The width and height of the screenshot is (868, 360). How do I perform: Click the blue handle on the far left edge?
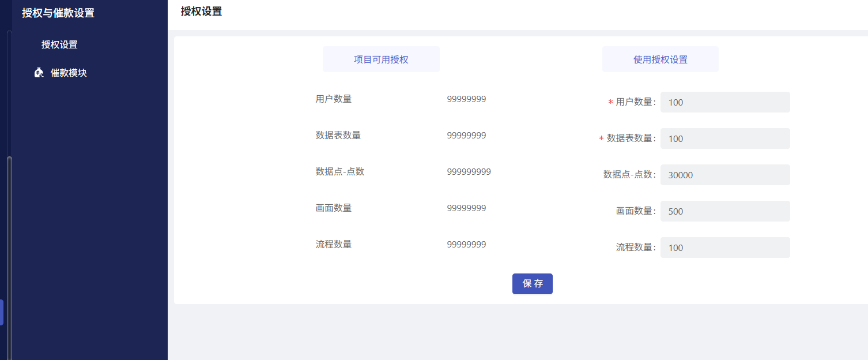click(2, 312)
